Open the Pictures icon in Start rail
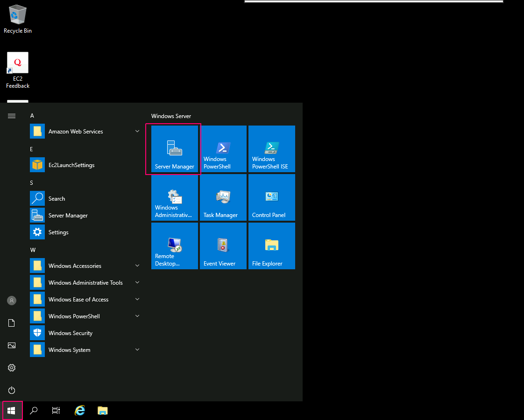This screenshot has height=420, width=524. [x=12, y=345]
